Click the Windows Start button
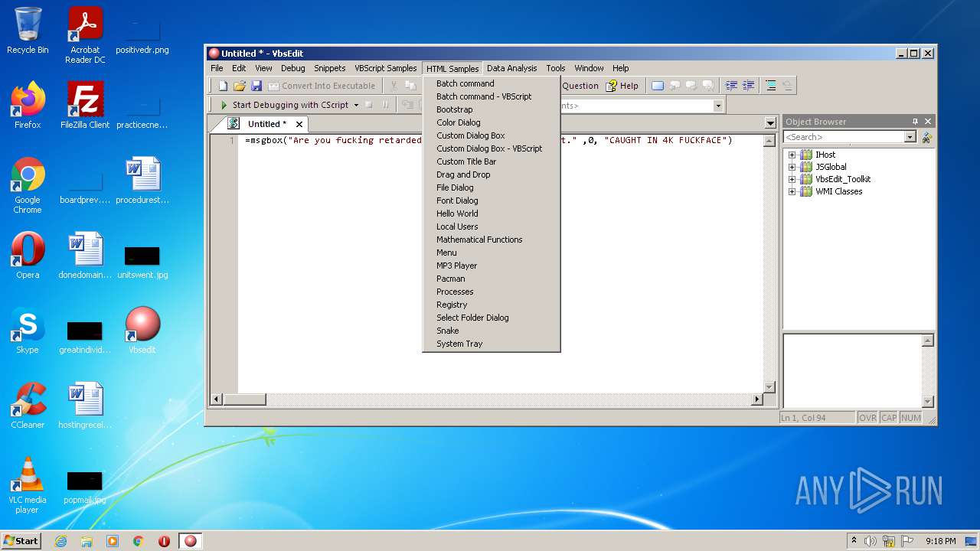This screenshot has width=980, height=551. point(21,540)
